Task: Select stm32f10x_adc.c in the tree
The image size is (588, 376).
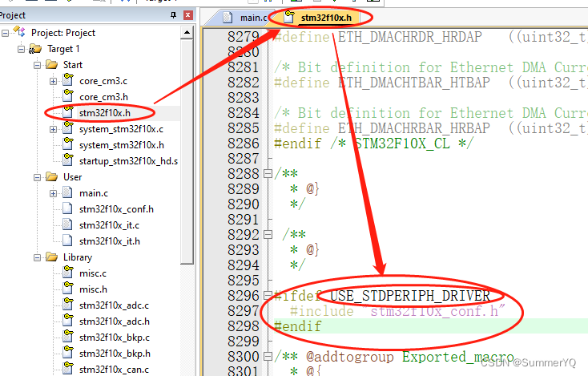Action: coord(114,305)
